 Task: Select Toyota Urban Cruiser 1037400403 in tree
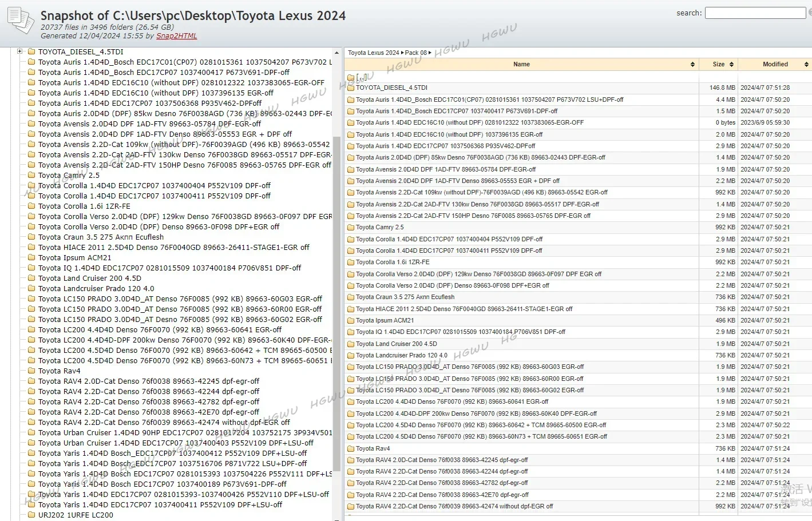coord(176,443)
